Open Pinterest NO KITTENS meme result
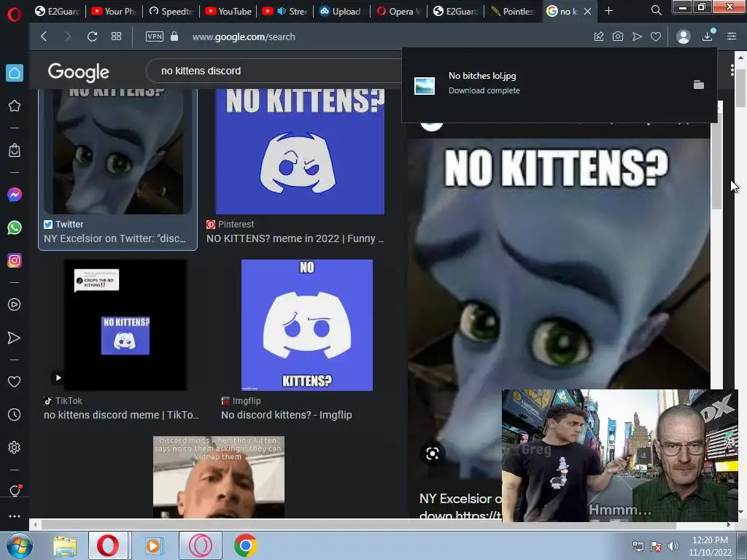Screen dimensions: 747x560 295,238
